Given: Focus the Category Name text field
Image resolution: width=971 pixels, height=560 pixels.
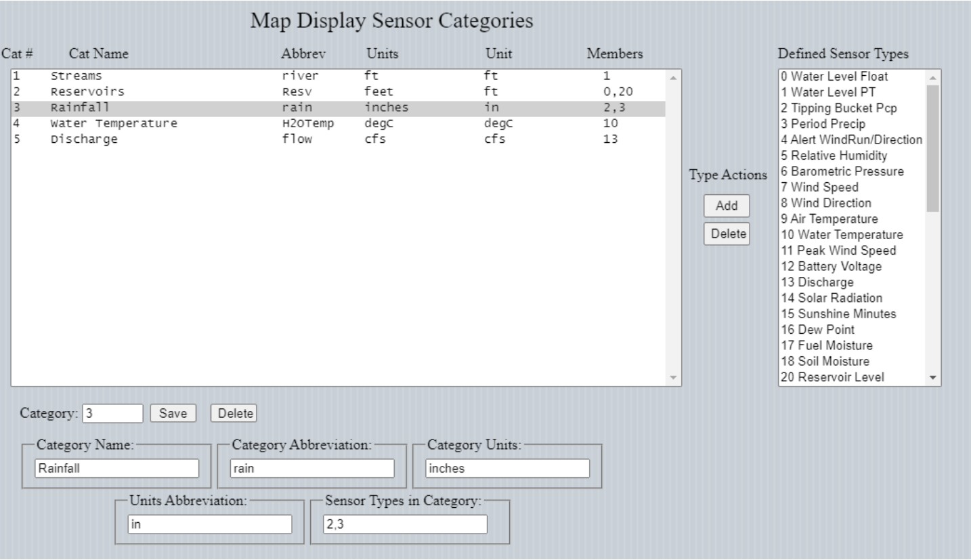Looking at the screenshot, I should tap(116, 469).
